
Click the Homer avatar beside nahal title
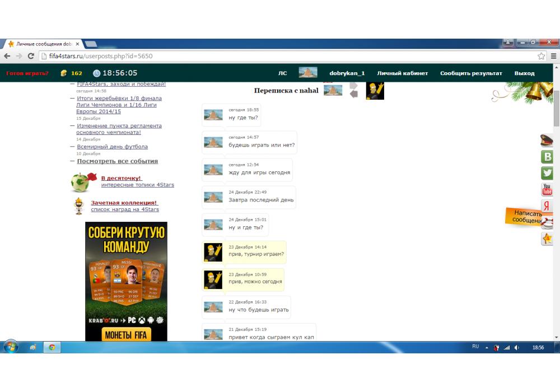pos(375,90)
